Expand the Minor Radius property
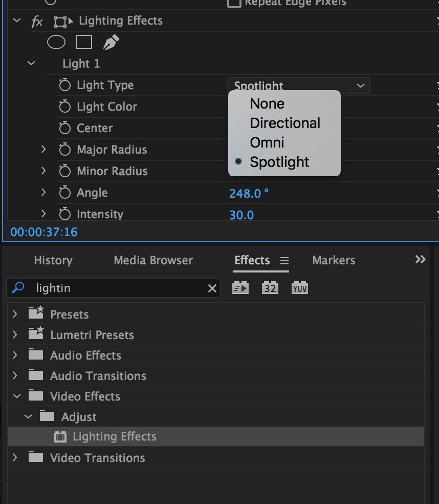The image size is (439, 504). pyautogui.click(x=43, y=171)
